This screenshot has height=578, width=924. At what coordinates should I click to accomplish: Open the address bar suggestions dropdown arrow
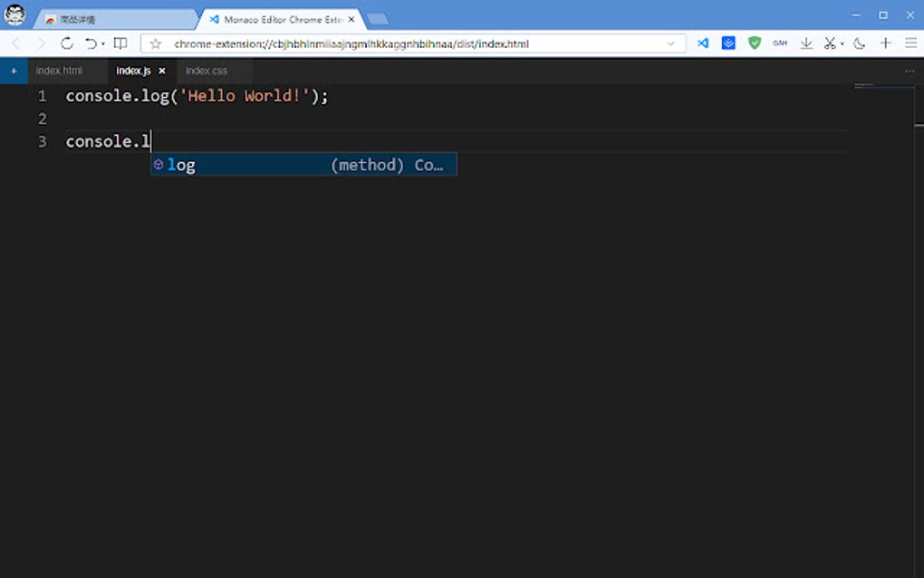pyautogui.click(x=670, y=43)
